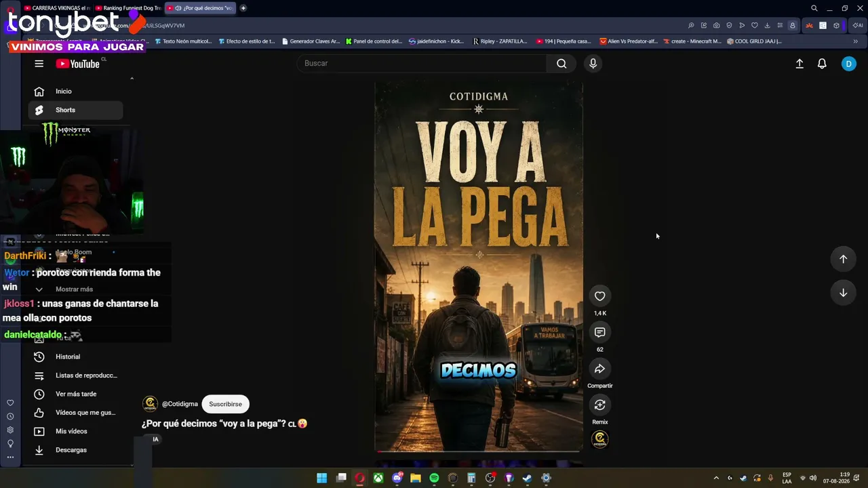
Task: Go to the previous Short (up arrow)
Action: (843, 259)
